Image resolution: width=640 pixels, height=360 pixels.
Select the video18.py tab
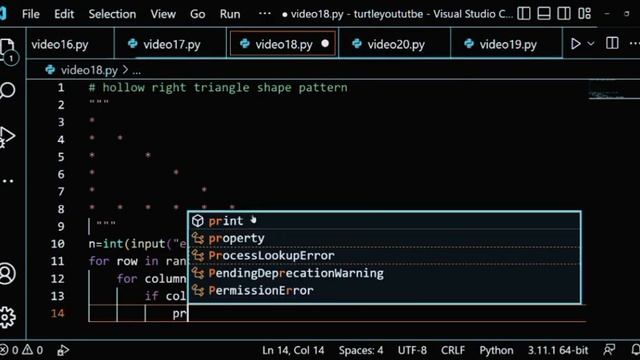(x=282, y=44)
